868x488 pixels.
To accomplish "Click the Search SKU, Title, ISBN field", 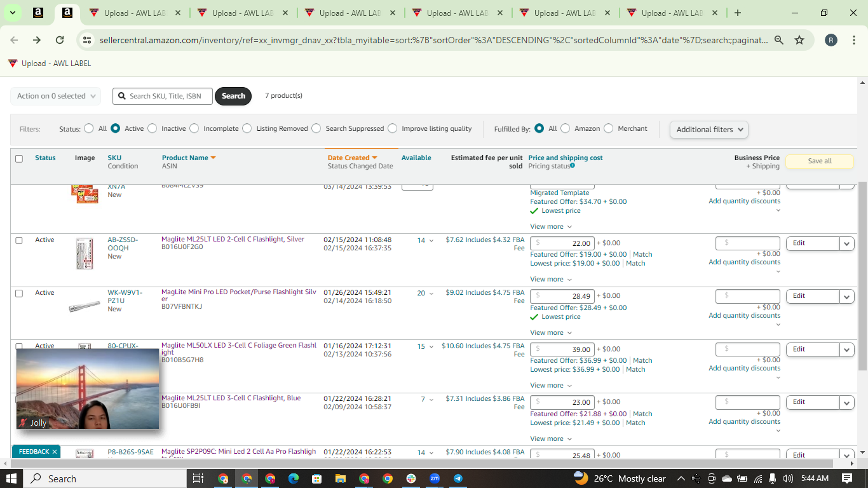I will coord(163,96).
